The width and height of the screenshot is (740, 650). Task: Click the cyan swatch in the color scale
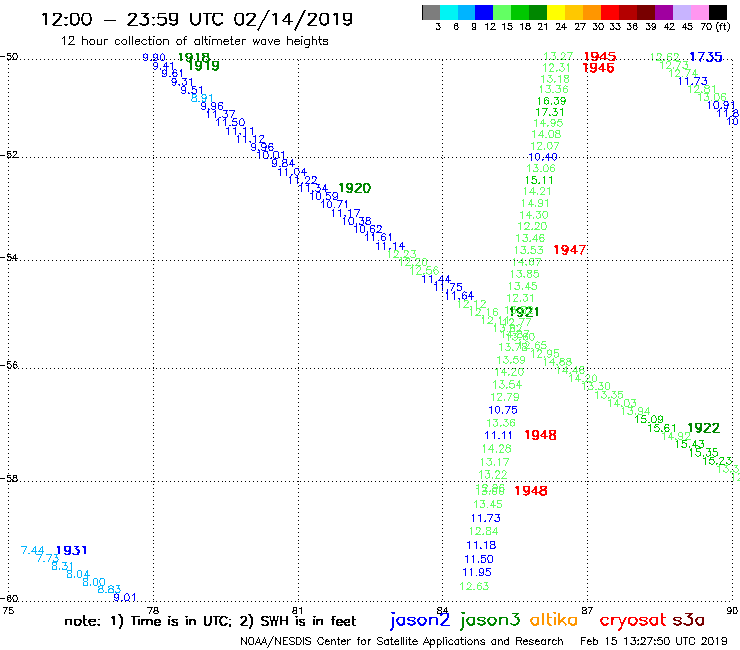click(449, 12)
